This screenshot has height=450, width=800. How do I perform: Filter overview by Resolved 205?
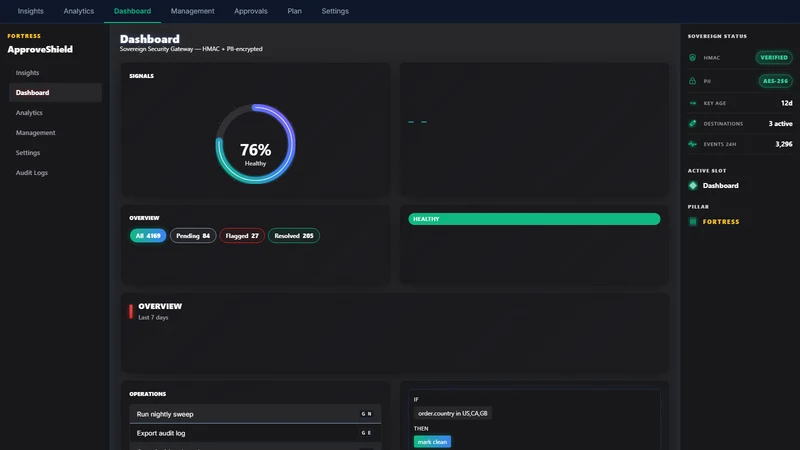coord(294,236)
